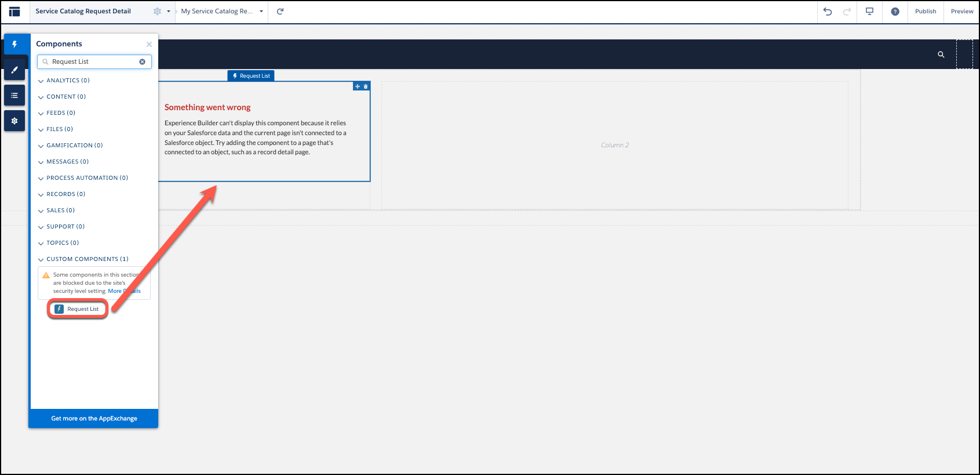This screenshot has height=475, width=980.
Task: Delete the Request List component from the canvas
Action: tap(366, 86)
